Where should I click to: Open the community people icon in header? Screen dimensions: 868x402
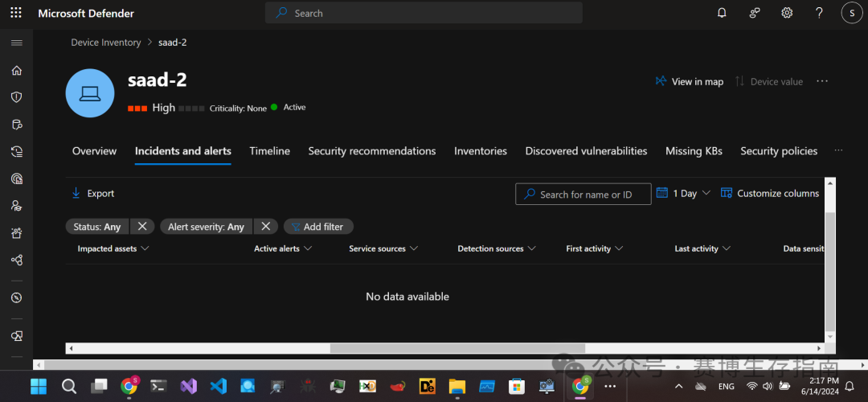[x=755, y=13]
